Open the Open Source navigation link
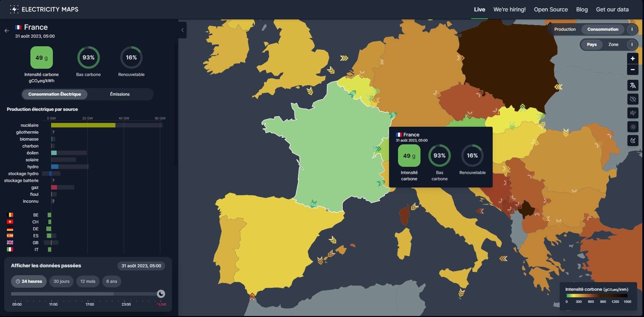Viewport: 644px width, 317px height. click(x=551, y=10)
